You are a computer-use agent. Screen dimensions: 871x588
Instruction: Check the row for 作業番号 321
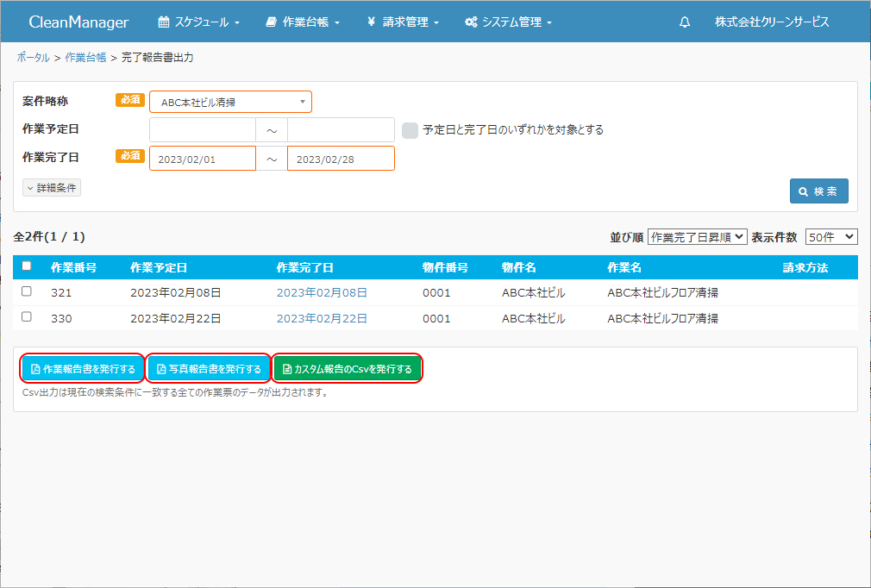[x=27, y=292]
